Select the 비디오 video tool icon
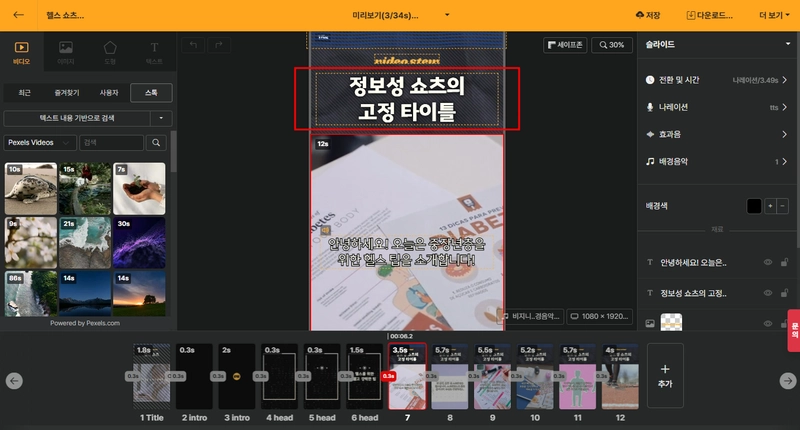The height and width of the screenshot is (430, 800). [21, 52]
